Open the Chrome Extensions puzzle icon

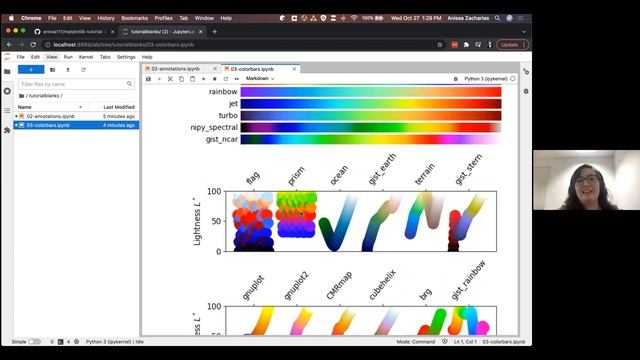coord(466,45)
